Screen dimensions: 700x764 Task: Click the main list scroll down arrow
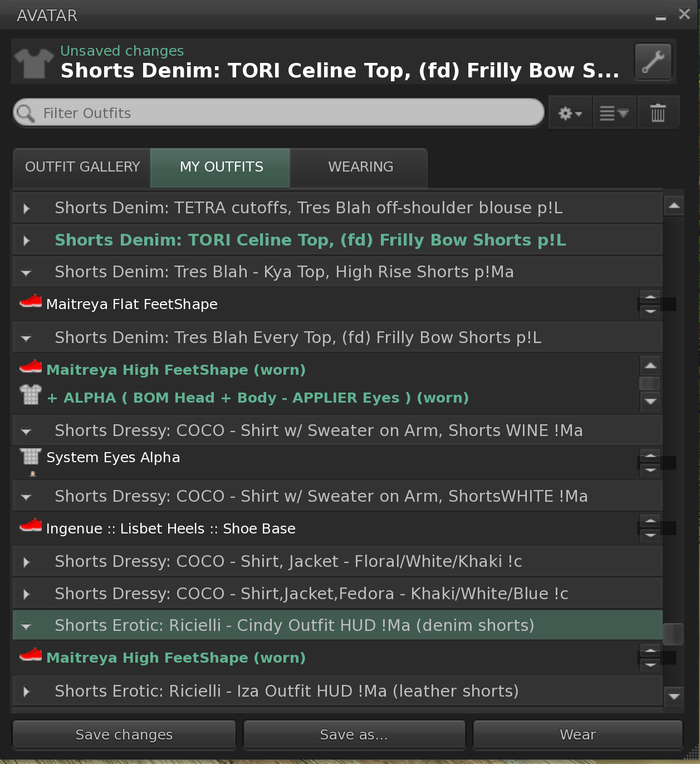[674, 696]
